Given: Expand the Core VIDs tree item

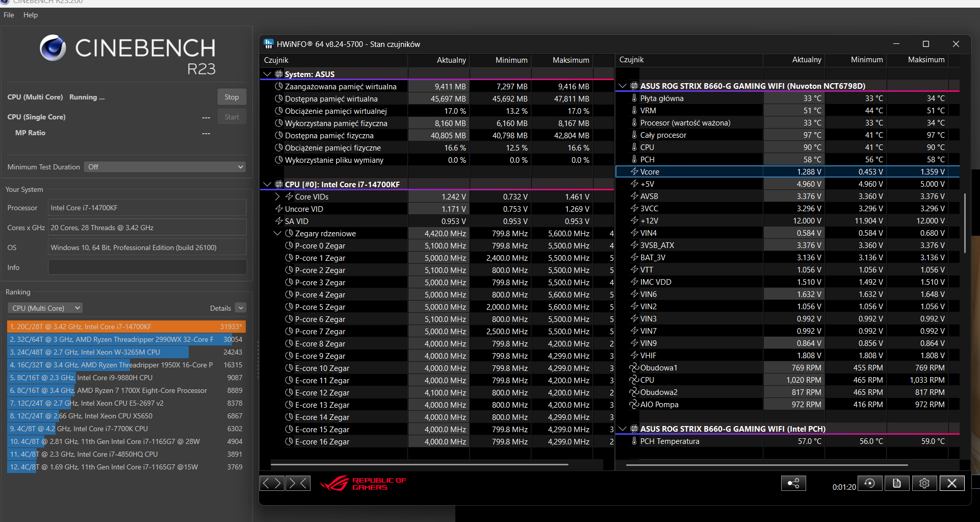Looking at the screenshot, I should (x=277, y=196).
